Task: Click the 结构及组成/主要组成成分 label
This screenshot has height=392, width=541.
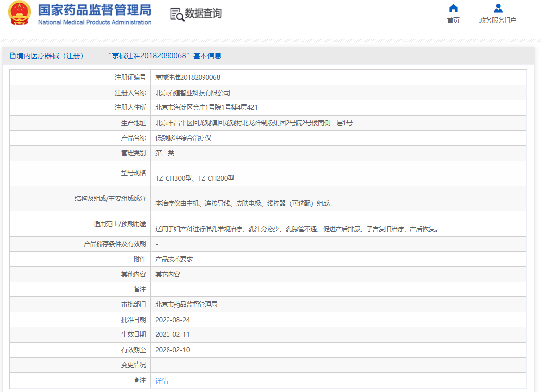Action: coord(110,198)
